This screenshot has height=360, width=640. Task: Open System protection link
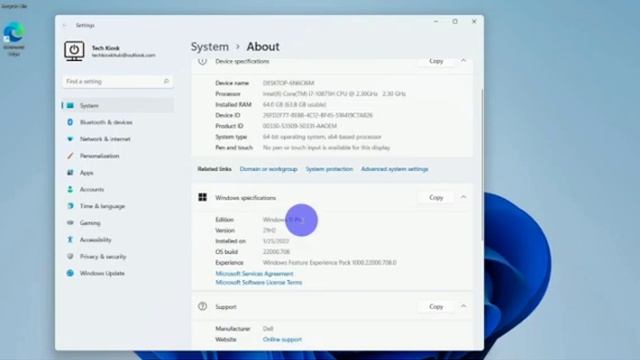pos(329,169)
